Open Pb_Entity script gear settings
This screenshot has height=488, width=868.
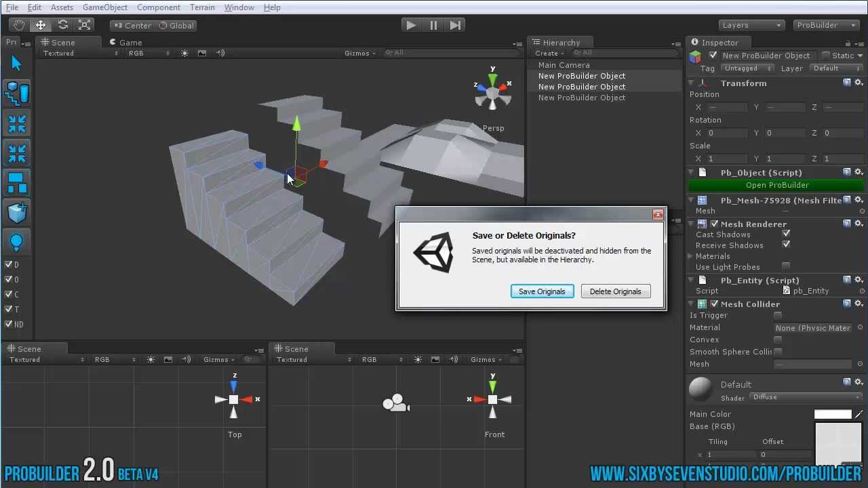click(859, 280)
